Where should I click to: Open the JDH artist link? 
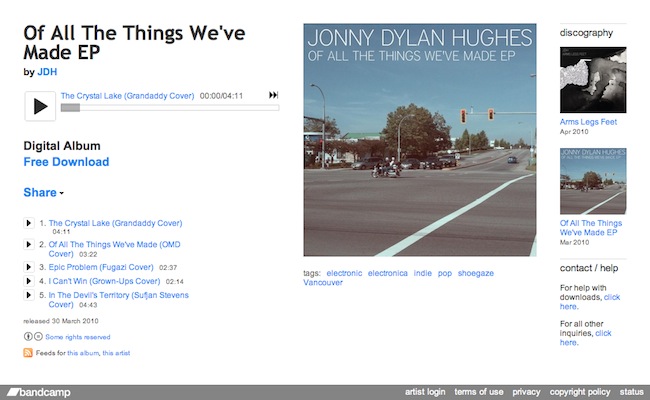coord(47,72)
